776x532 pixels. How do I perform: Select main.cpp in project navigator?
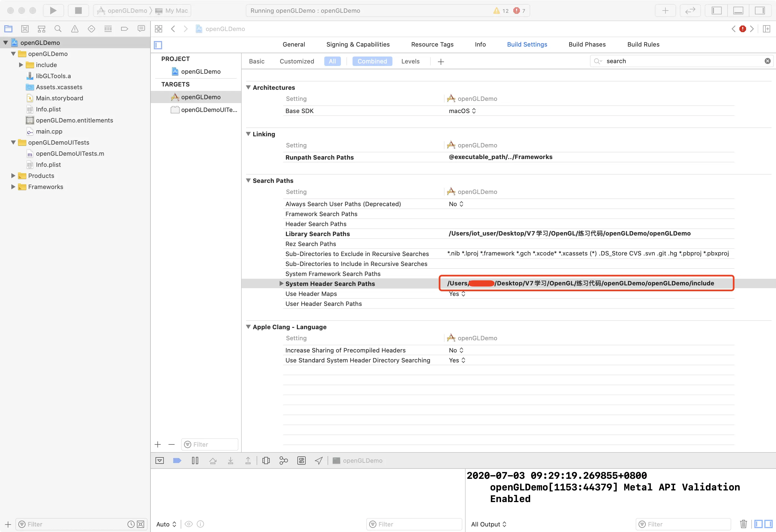tap(49, 132)
